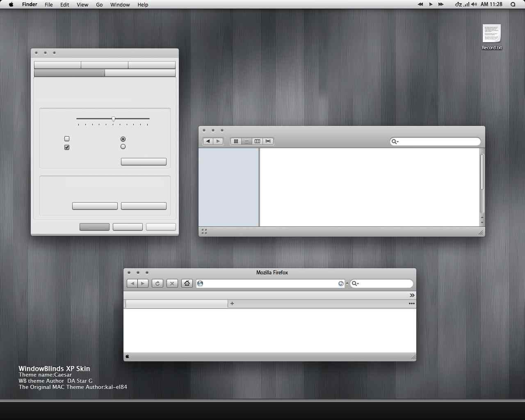
Task: Click the Apple logo in the menu bar
Action: pyautogui.click(x=11, y=5)
